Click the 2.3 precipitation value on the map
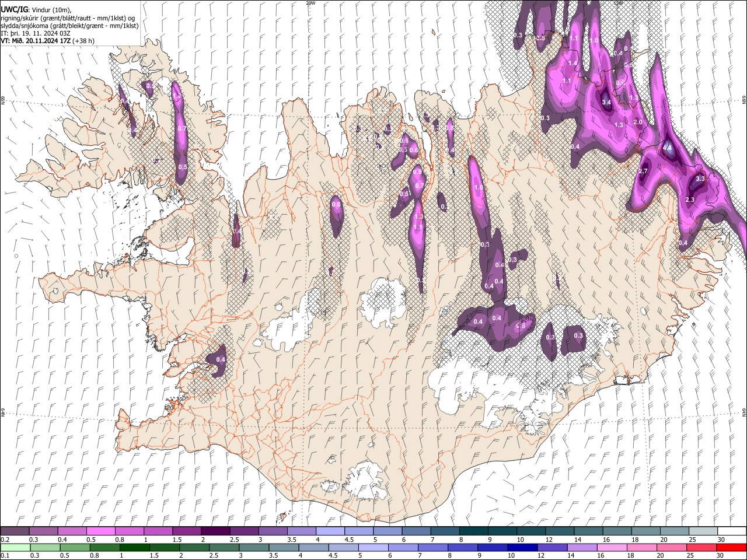Screen dimensions: 747x560 tap(690, 199)
